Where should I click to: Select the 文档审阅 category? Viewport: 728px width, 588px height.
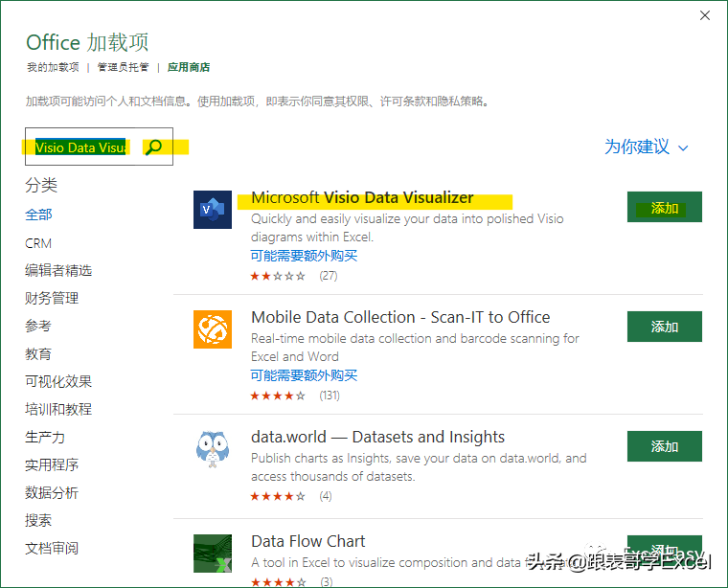(52, 548)
